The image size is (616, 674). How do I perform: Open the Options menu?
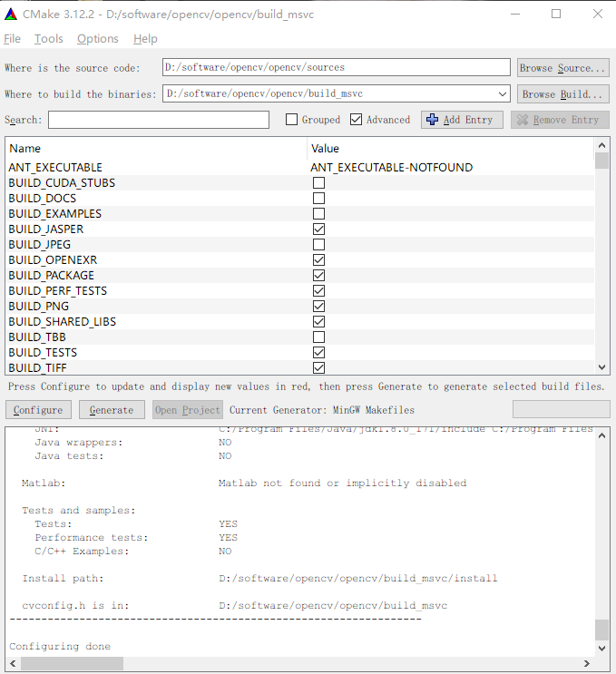tap(98, 39)
